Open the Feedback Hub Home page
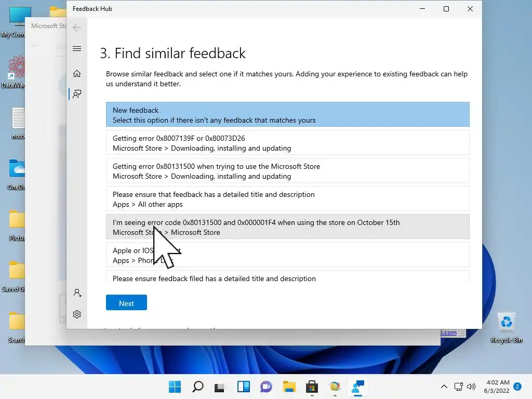The height and width of the screenshot is (399, 532). point(77,73)
